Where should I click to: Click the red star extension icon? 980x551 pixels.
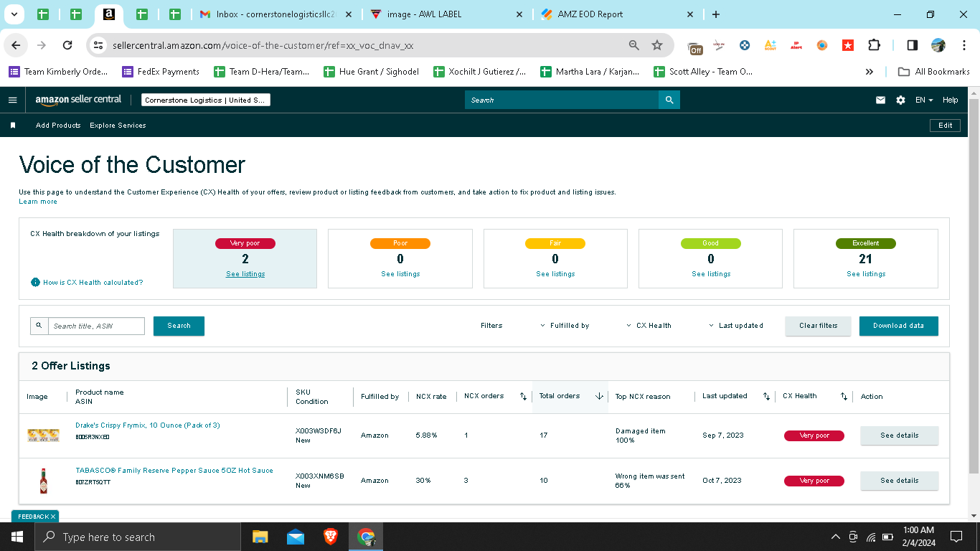pyautogui.click(x=848, y=45)
